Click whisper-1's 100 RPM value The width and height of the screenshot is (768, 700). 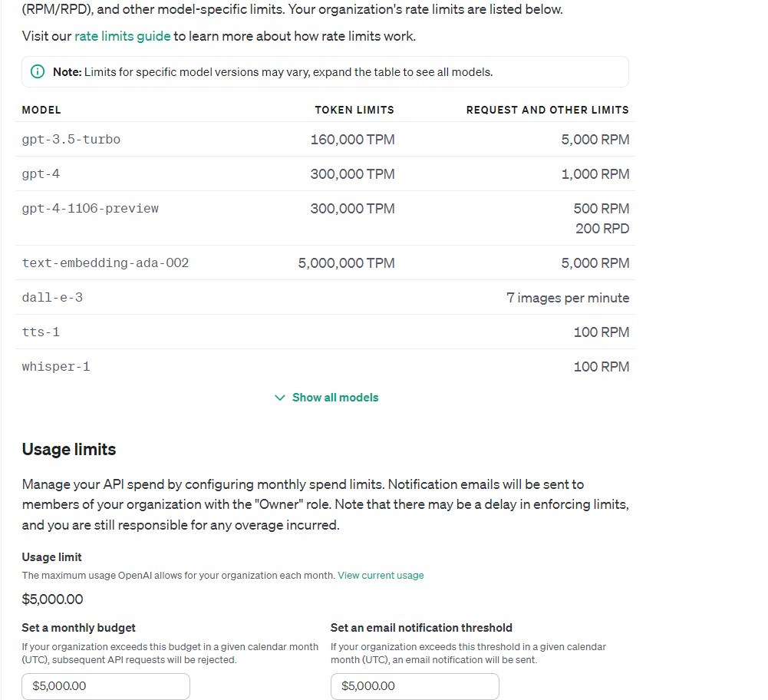click(602, 367)
